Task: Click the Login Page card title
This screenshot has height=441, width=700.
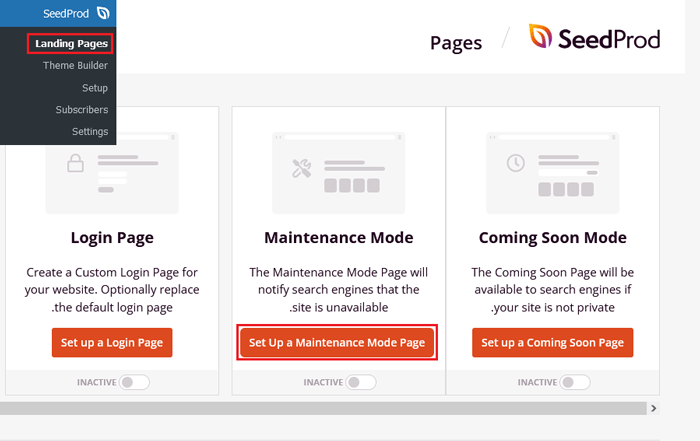Action: (x=112, y=237)
